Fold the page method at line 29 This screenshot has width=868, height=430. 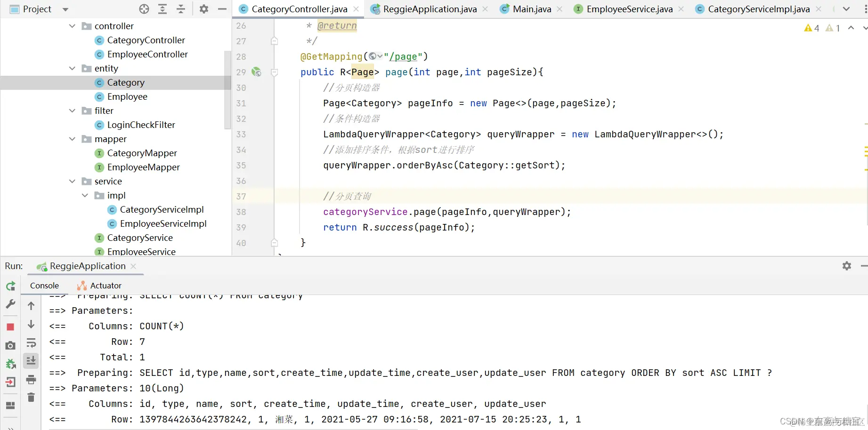[274, 72]
